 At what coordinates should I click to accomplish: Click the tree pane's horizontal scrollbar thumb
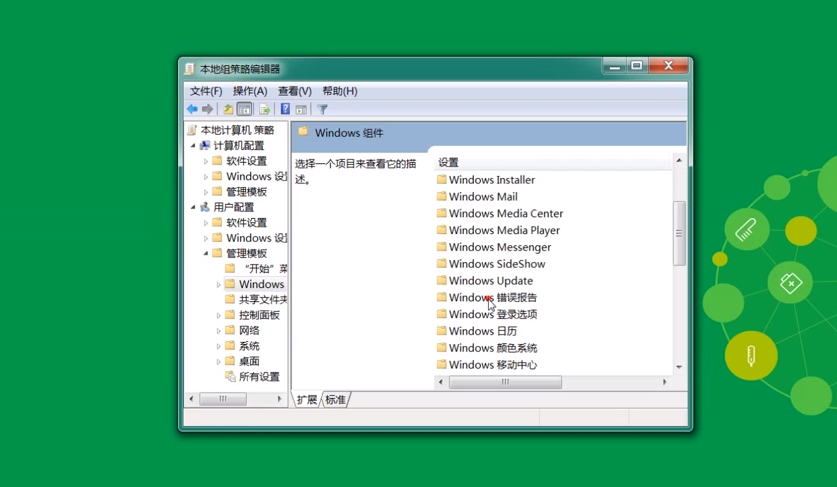click(x=223, y=399)
